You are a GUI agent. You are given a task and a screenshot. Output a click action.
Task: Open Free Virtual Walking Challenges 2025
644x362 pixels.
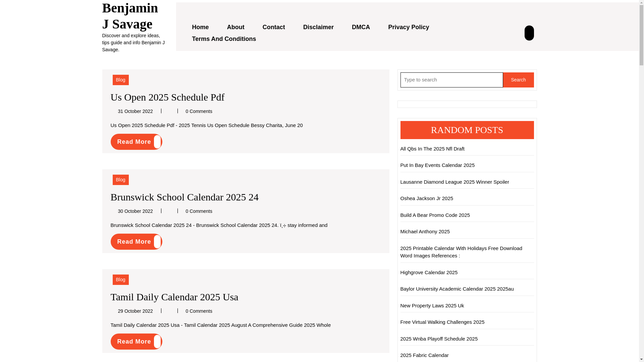coord(442,322)
